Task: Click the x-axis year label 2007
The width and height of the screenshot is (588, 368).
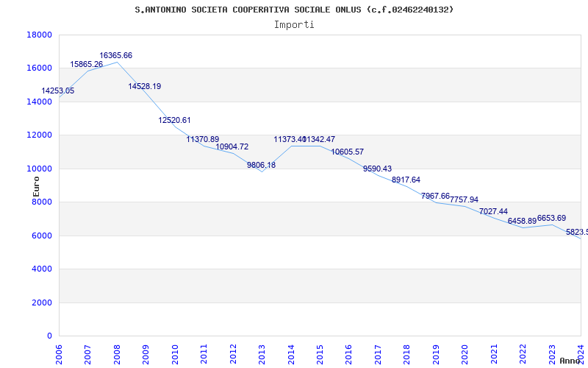Action: point(88,353)
